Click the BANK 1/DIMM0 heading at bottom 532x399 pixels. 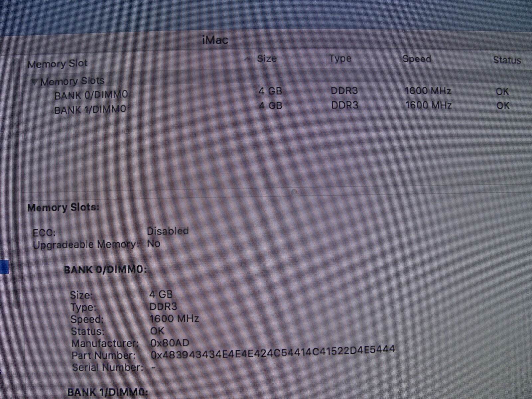pyautogui.click(x=107, y=392)
